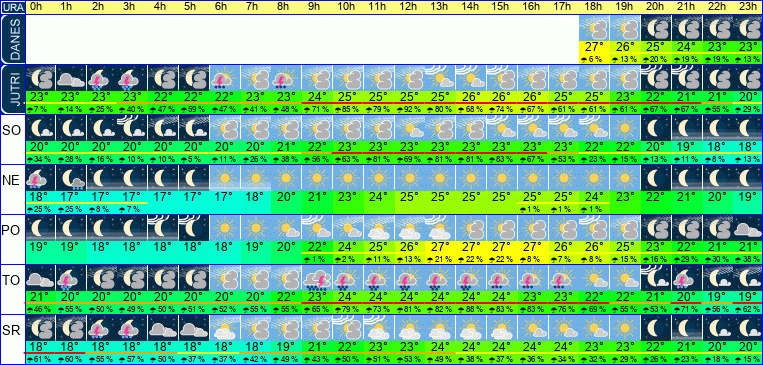Click the DANES 18h partly cloudy icon
This screenshot has height=365, width=763.
click(x=595, y=28)
